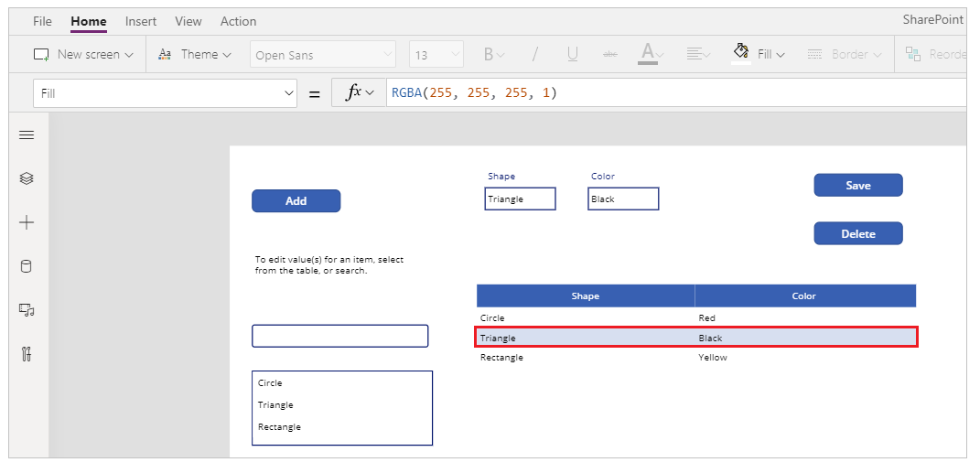Click the Color input containing Black
980x473 pixels.
[623, 199]
